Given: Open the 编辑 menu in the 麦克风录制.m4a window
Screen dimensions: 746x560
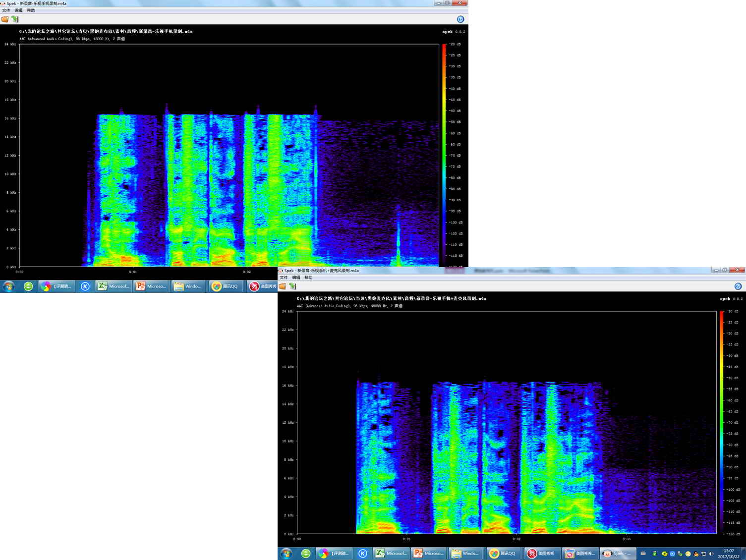Looking at the screenshot, I should pos(296,278).
